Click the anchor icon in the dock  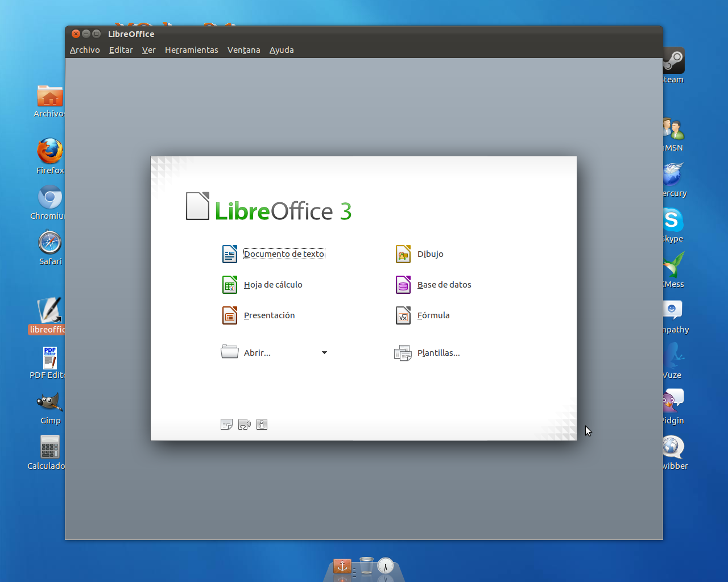click(x=342, y=566)
